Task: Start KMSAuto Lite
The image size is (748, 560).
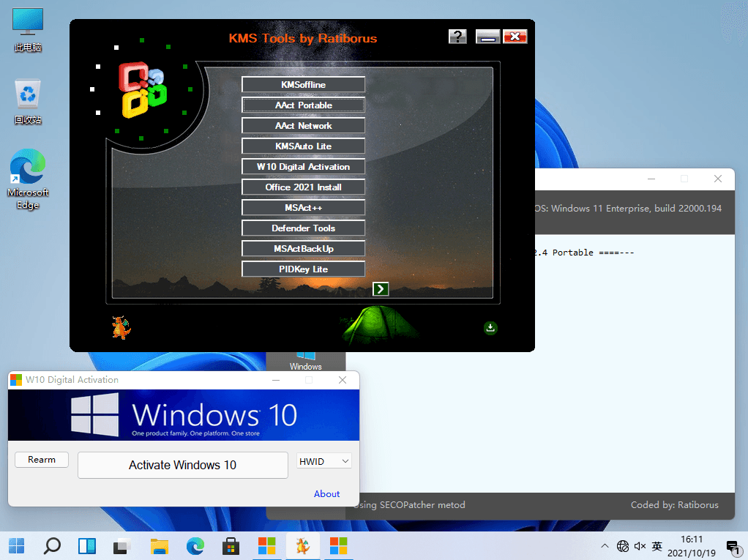Action: point(304,146)
